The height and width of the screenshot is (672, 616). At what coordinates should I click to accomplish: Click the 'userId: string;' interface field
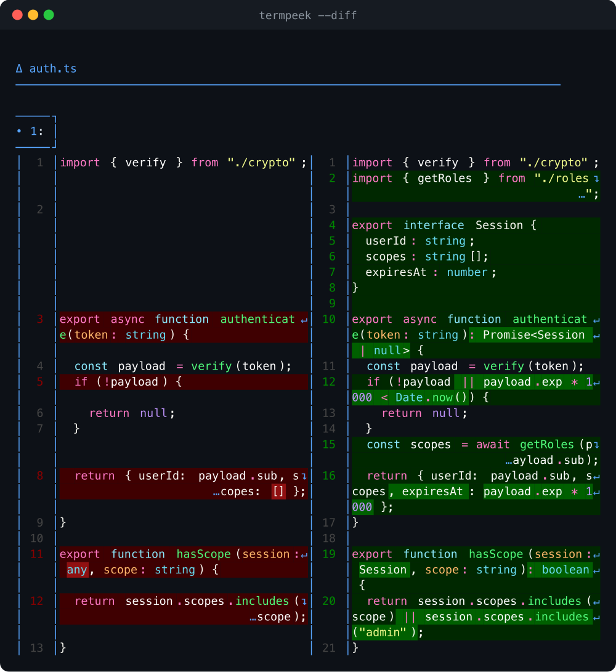[419, 241]
